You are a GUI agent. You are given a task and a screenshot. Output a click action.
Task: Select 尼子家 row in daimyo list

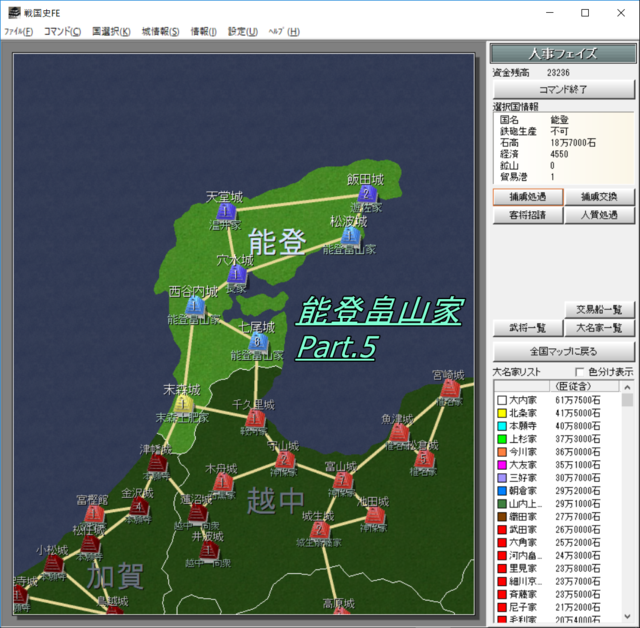[558, 607]
